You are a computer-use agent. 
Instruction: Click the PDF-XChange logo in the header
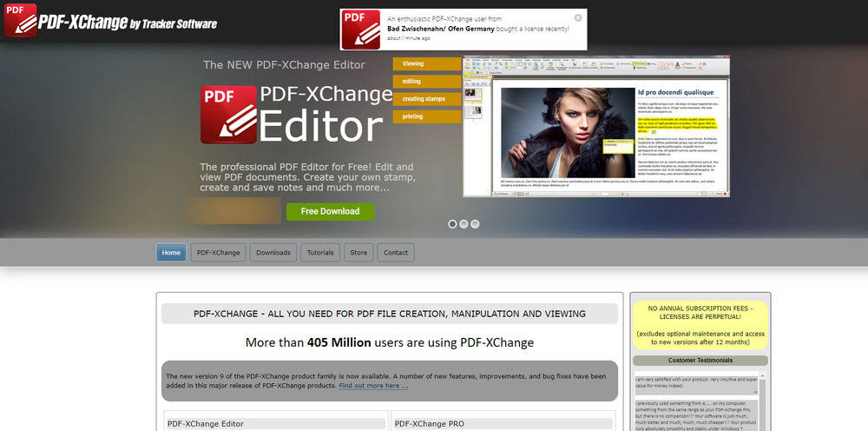click(x=111, y=21)
